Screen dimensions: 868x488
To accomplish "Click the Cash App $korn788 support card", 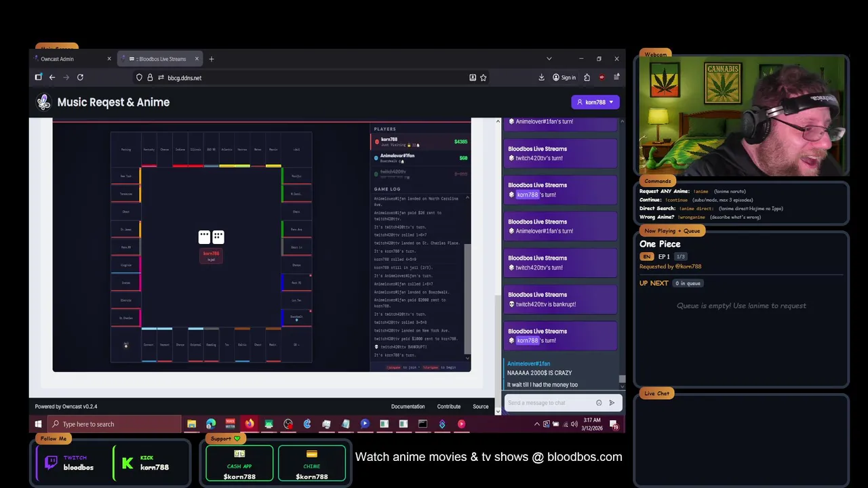I will pyautogui.click(x=239, y=464).
